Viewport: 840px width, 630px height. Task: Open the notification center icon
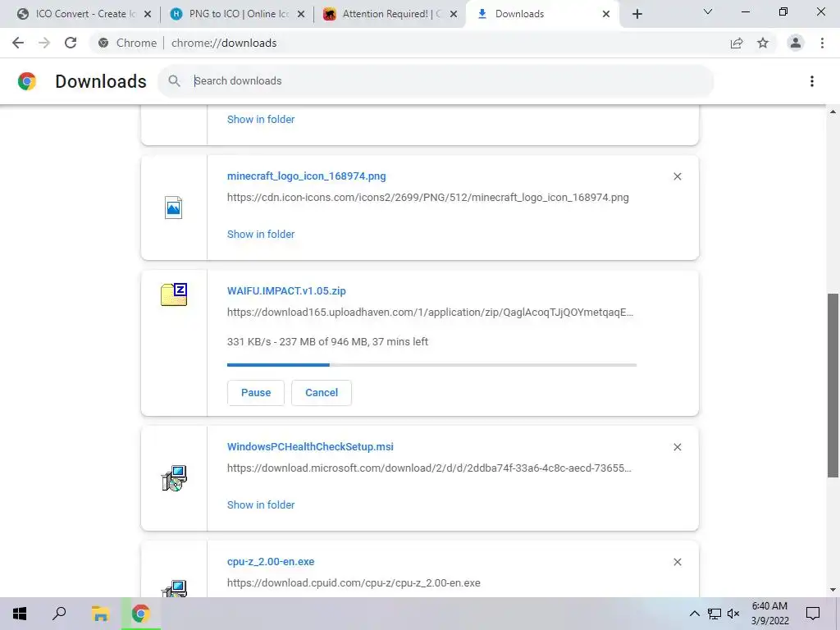click(x=813, y=614)
